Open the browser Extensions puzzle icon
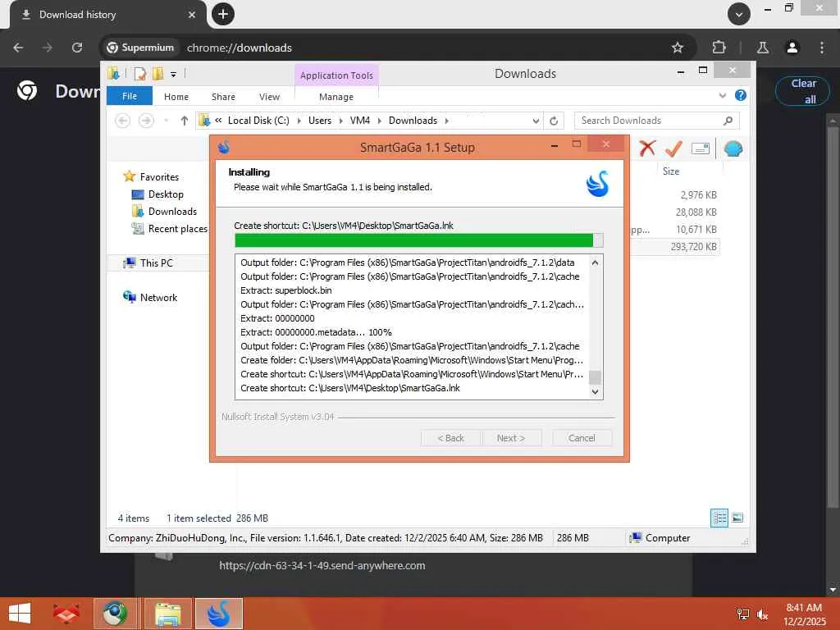 pyautogui.click(x=719, y=47)
